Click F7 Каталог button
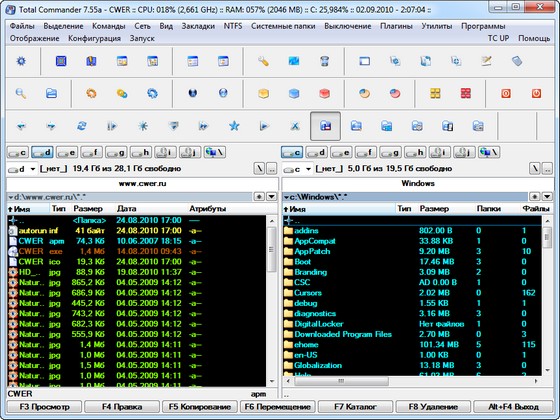 pos(355,407)
